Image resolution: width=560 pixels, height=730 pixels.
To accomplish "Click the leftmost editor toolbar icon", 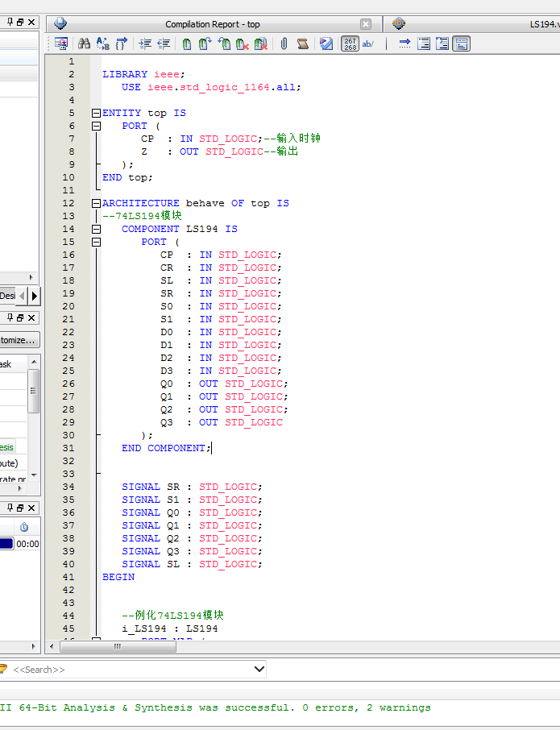I will [x=61, y=44].
